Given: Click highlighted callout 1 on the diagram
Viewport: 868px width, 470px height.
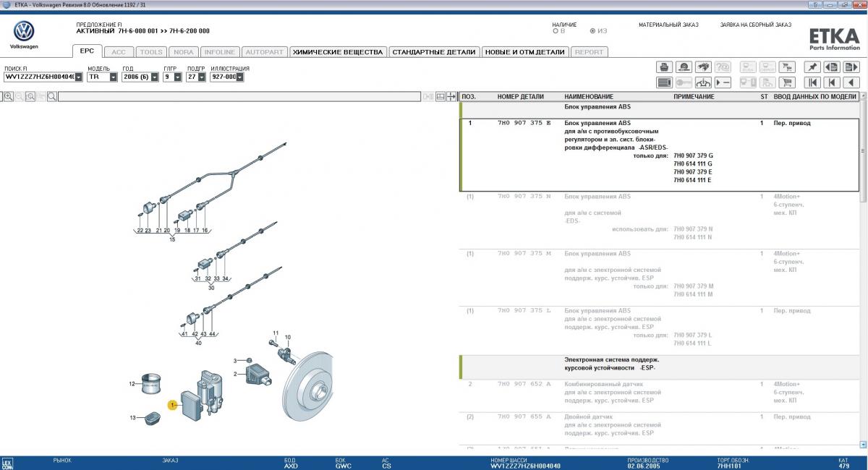Looking at the screenshot, I should point(172,405).
